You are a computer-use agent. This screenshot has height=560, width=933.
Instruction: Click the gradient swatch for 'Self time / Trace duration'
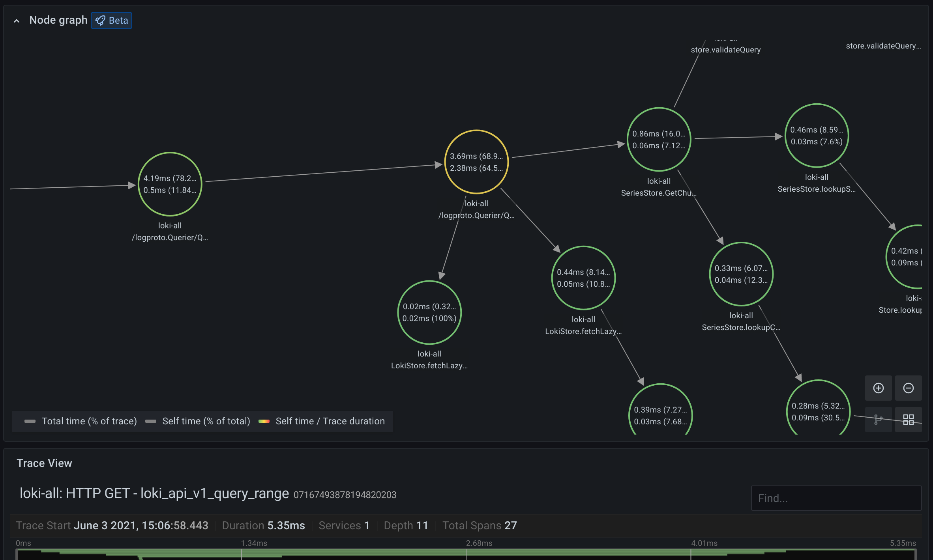tap(265, 421)
